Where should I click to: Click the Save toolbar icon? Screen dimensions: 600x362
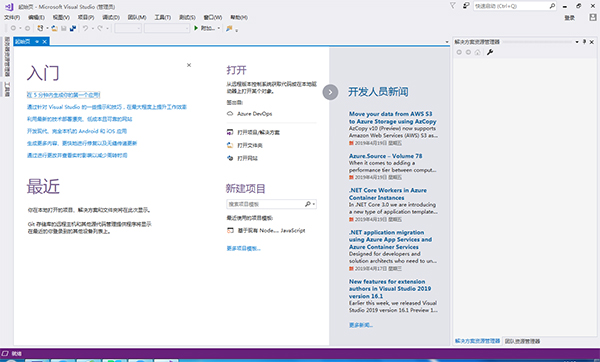[x=64, y=28]
